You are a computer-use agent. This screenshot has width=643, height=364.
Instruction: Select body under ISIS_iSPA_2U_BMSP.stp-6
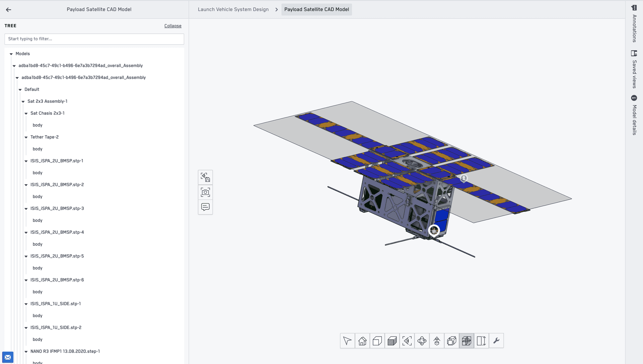point(38,292)
